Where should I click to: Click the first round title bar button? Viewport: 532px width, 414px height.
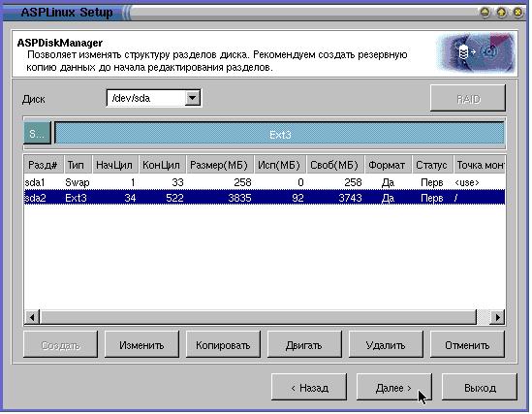click(485, 13)
